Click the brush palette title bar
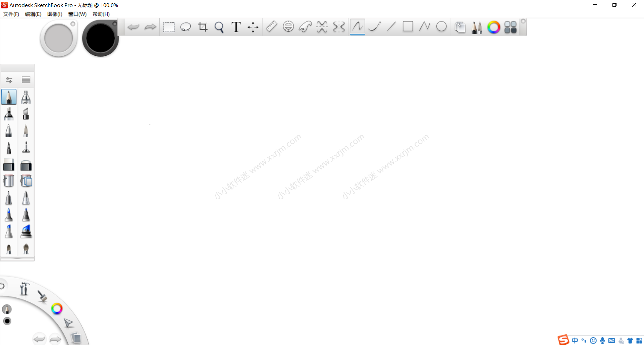This screenshot has height=345, width=644. coord(17,68)
